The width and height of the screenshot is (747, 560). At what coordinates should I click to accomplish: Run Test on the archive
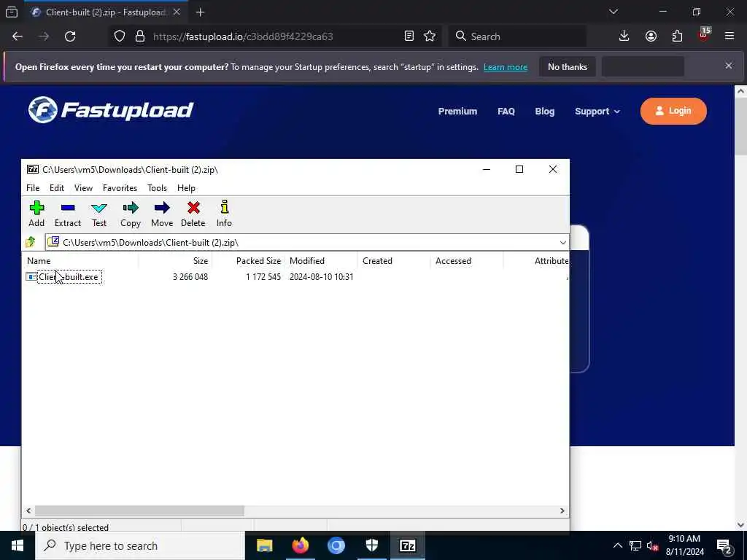(x=99, y=214)
